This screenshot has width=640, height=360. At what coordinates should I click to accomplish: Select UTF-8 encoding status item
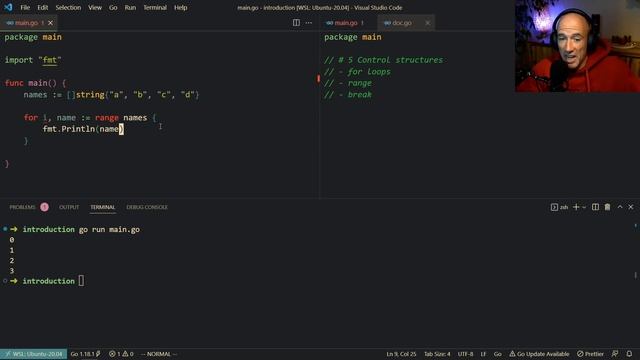click(465, 354)
